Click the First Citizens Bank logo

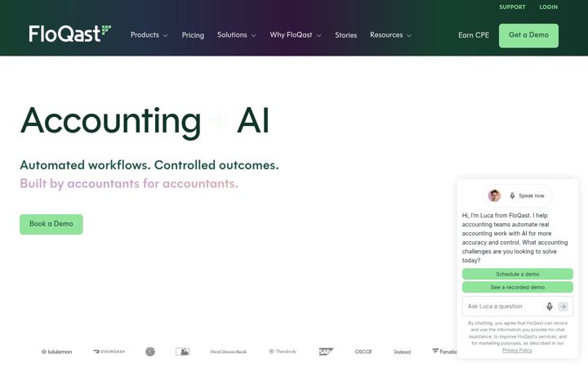pos(229,352)
